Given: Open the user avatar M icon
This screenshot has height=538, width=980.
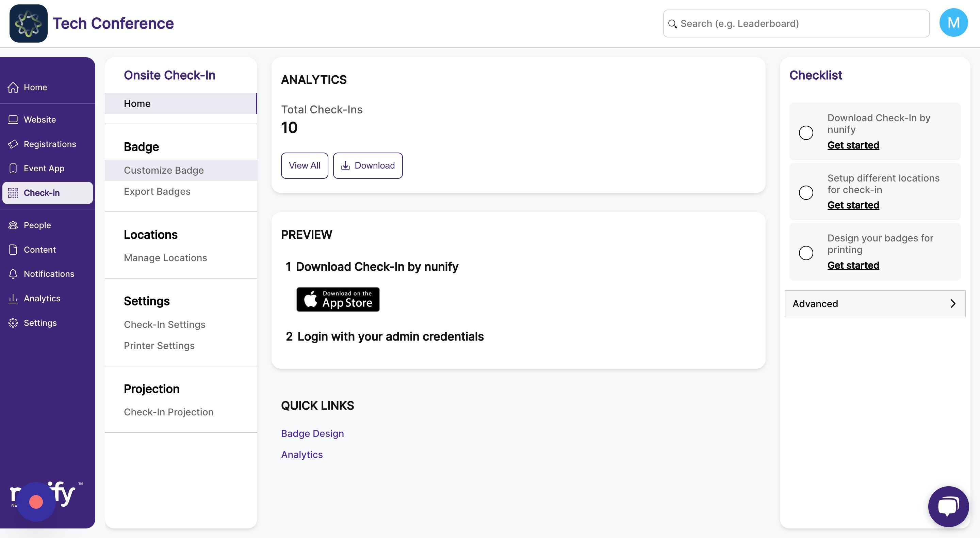Looking at the screenshot, I should click(x=953, y=23).
